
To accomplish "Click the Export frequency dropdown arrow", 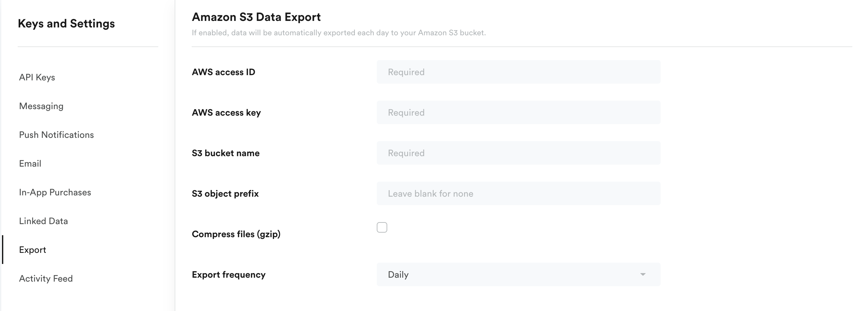I will pyautogui.click(x=643, y=275).
